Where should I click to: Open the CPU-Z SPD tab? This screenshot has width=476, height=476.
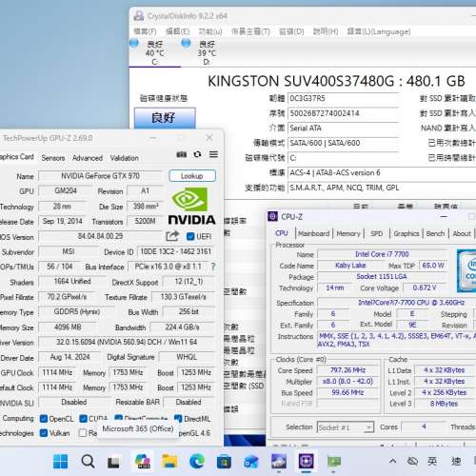[377, 233]
